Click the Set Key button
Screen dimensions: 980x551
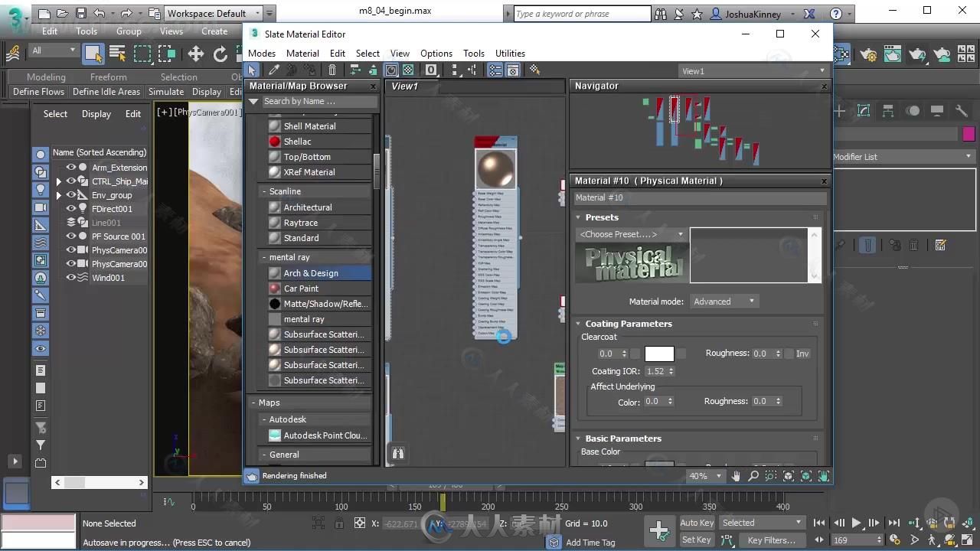coord(697,540)
